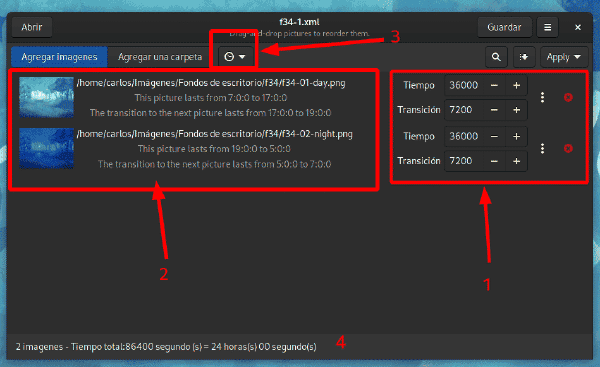
Task: Increase the night picture Transición
Action: (517, 161)
